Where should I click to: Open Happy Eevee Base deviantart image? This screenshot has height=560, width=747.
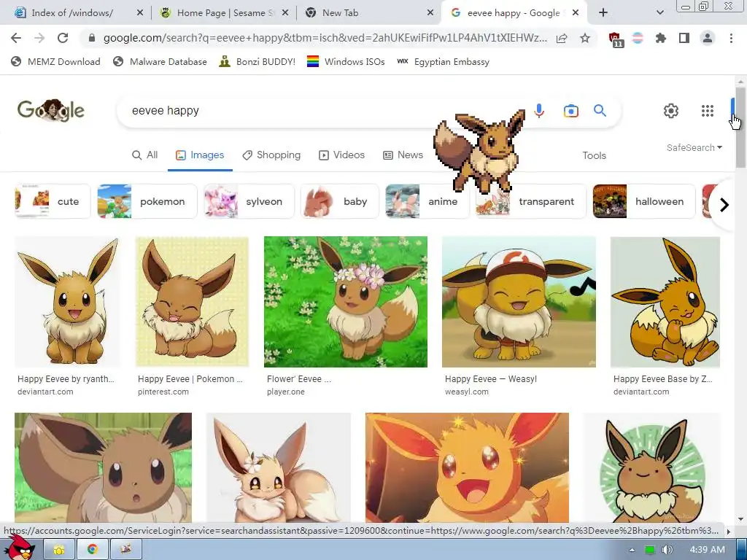pos(665,302)
